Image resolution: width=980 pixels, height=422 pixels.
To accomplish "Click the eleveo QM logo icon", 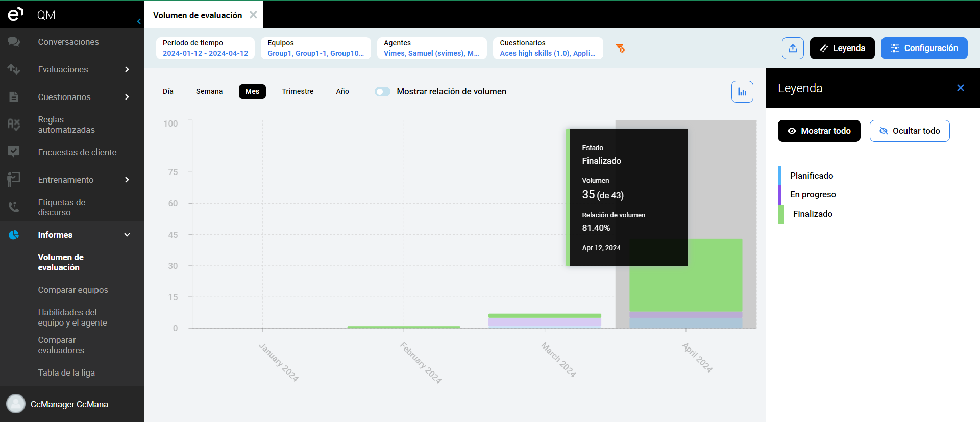I will tap(15, 14).
